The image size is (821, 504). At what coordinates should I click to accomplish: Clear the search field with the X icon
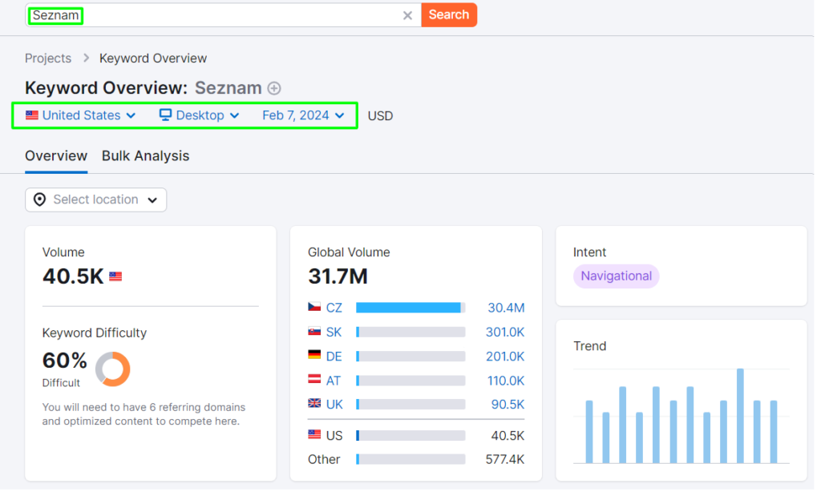(407, 16)
